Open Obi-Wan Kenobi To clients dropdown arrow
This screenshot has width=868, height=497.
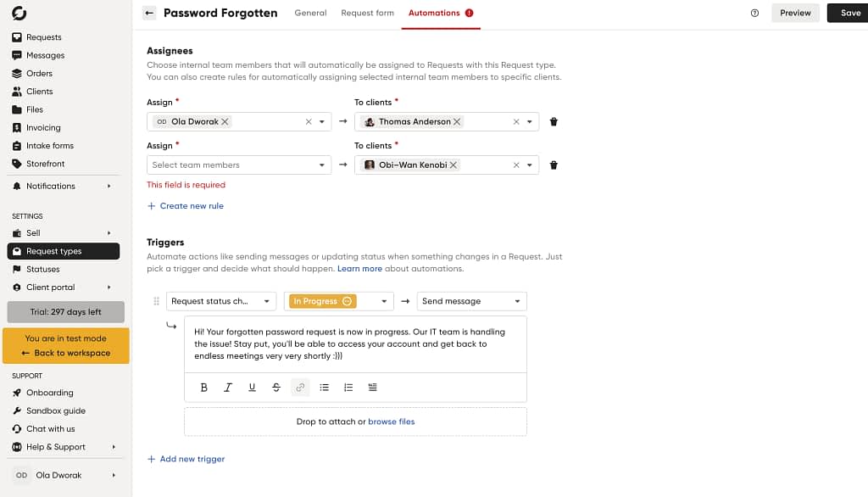pos(529,165)
